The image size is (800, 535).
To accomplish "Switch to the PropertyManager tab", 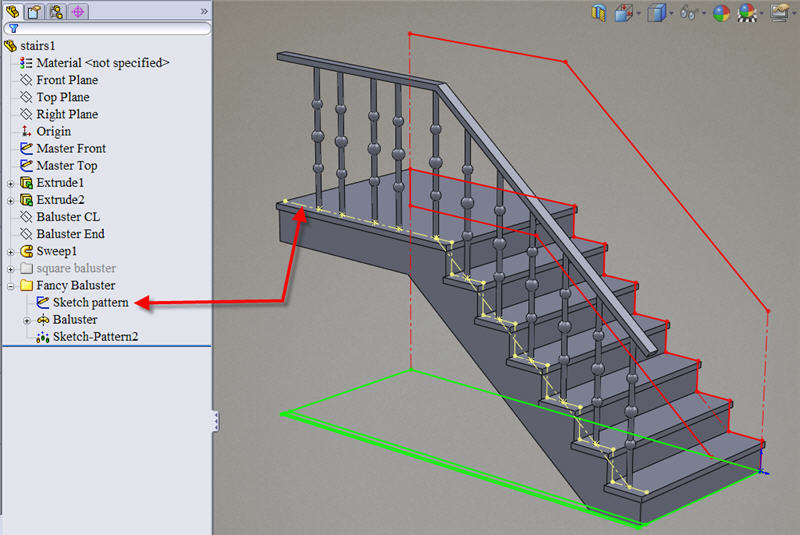I will pyautogui.click(x=34, y=11).
